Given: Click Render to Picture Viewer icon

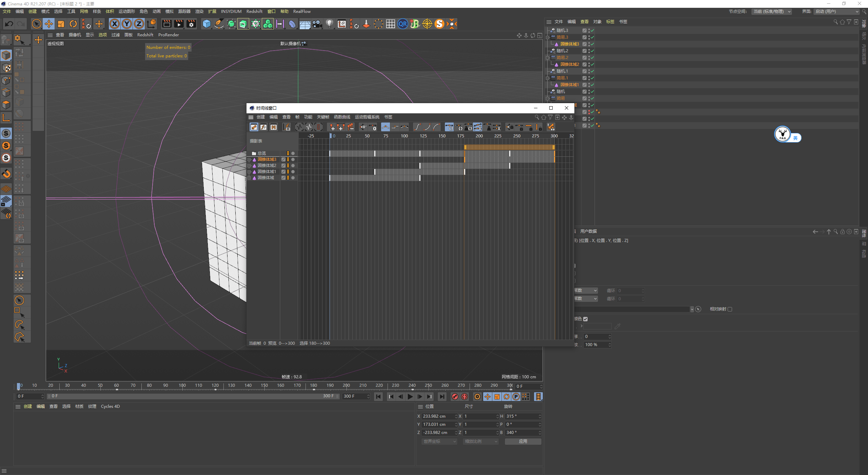Looking at the screenshot, I should tap(179, 24).
